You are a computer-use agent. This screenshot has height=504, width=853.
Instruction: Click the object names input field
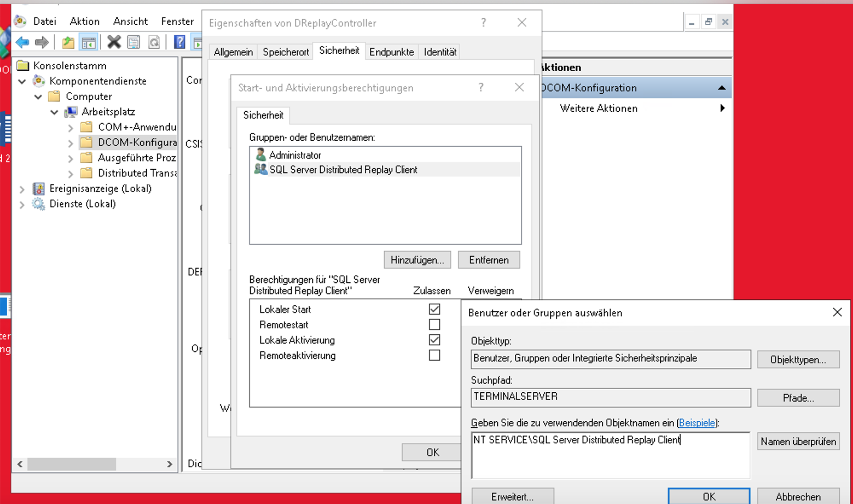tap(610, 455)
